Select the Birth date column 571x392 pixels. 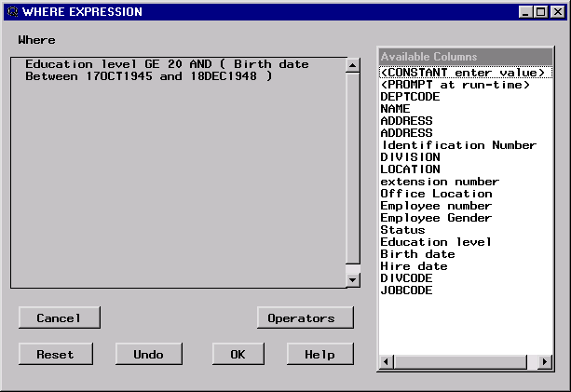pos(417,254)
